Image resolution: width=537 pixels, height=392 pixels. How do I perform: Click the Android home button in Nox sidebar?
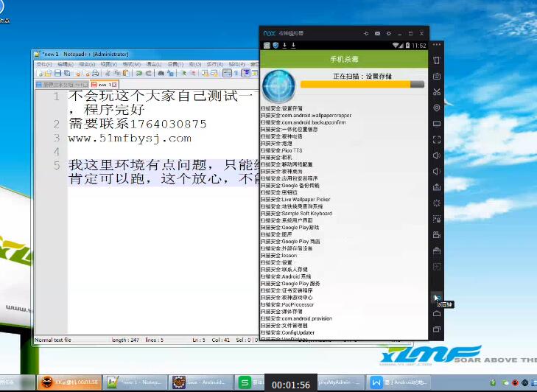pyautogui.click(x=437, y=313)
